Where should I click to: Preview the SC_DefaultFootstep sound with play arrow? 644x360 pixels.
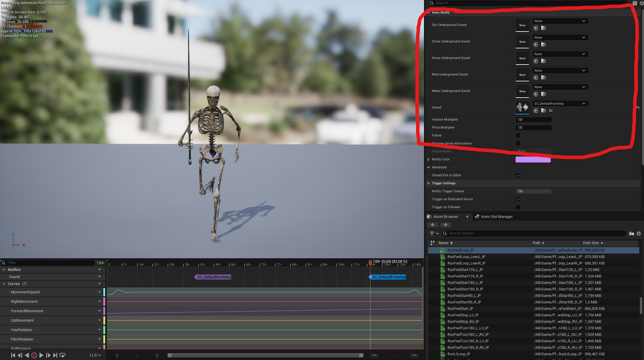click(x=551, y=111)
